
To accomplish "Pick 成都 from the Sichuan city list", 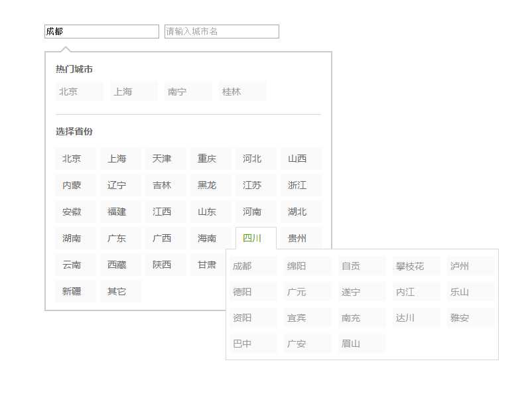I will tap(253, 266).
